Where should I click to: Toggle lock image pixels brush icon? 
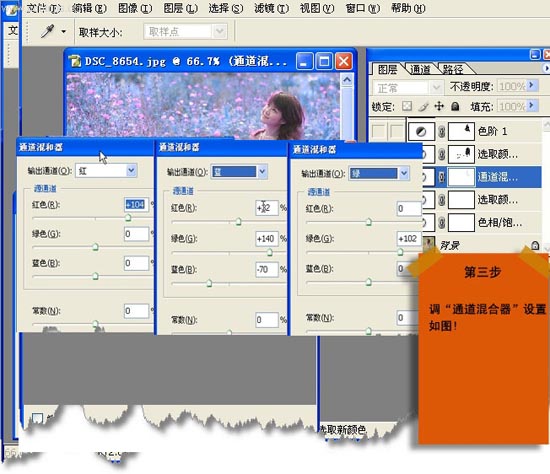[x=423, y=106]
